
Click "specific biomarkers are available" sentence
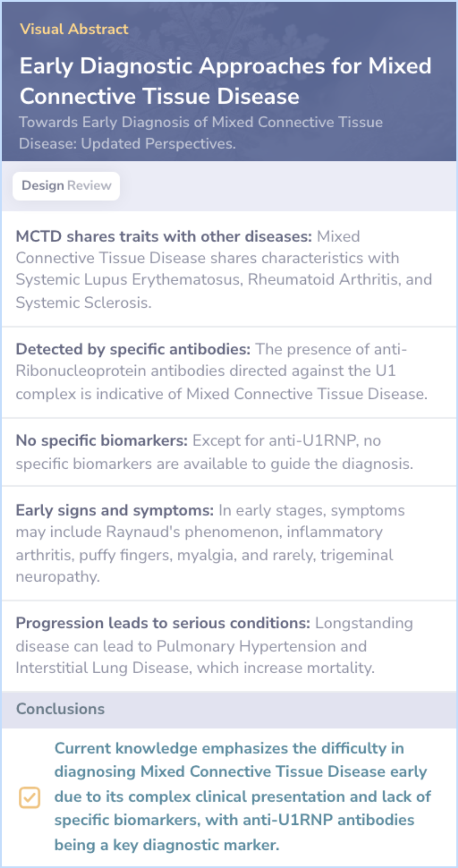(214, 464)
